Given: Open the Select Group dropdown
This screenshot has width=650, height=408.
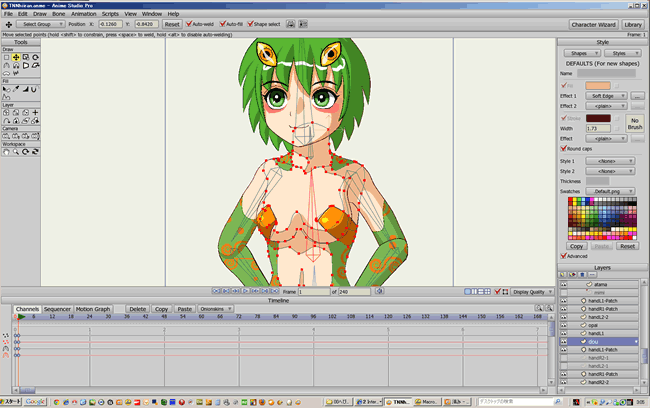Looking at the screenshot, I should click(x=41, y=24).
